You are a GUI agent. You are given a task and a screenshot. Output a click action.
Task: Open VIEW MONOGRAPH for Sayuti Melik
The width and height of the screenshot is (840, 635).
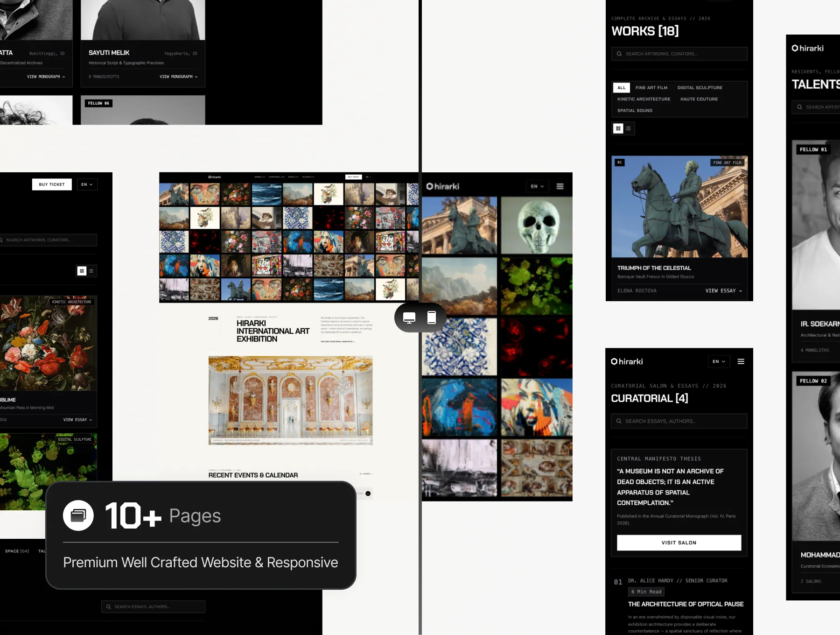click(178, 77)
